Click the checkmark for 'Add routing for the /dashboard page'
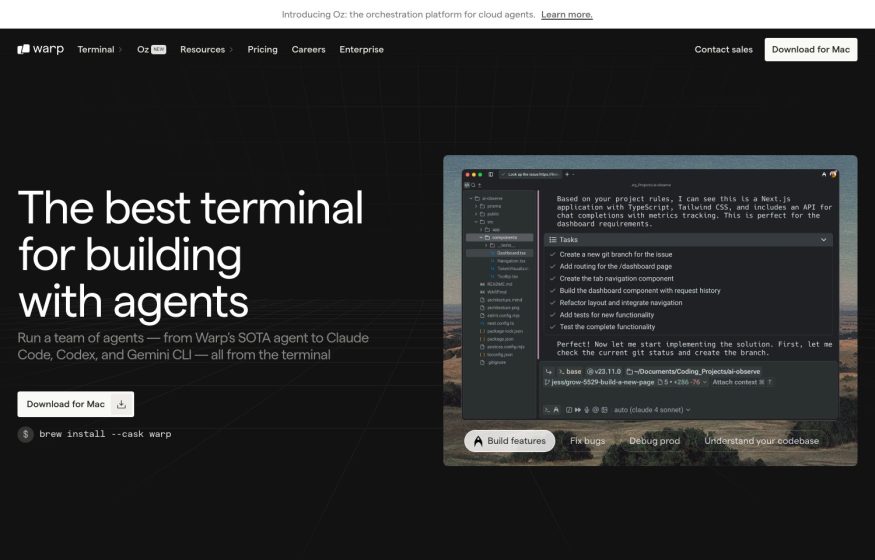 coord(552,267)
